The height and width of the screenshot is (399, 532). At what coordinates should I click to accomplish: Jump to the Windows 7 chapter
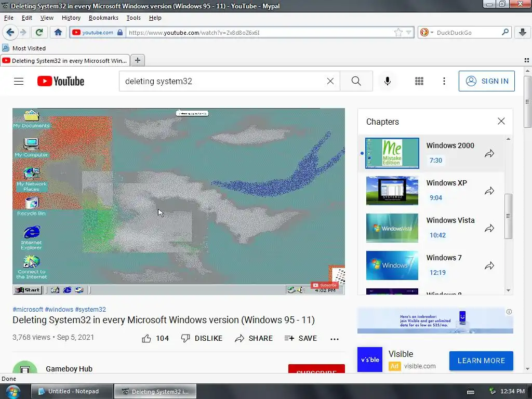tap(432, 265)
